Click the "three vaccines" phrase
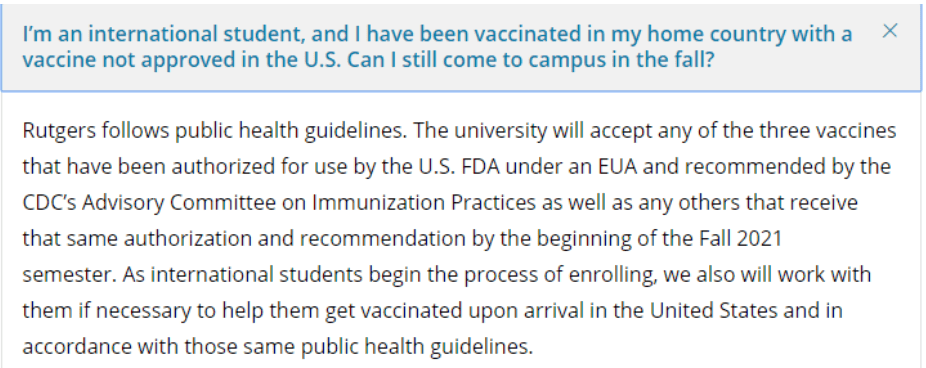This screenshot has height=368, width=926. pyautogui.click(x=828, y=131)
